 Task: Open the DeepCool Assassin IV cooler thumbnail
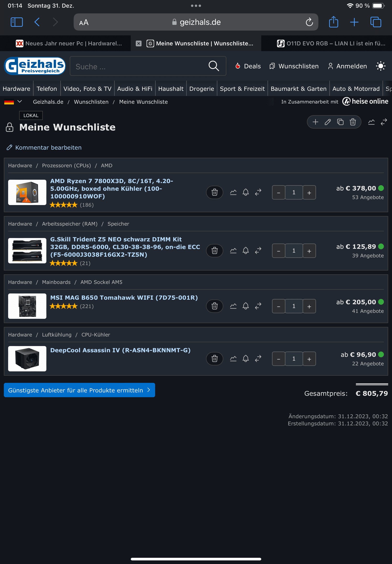[x=27, y=358]
